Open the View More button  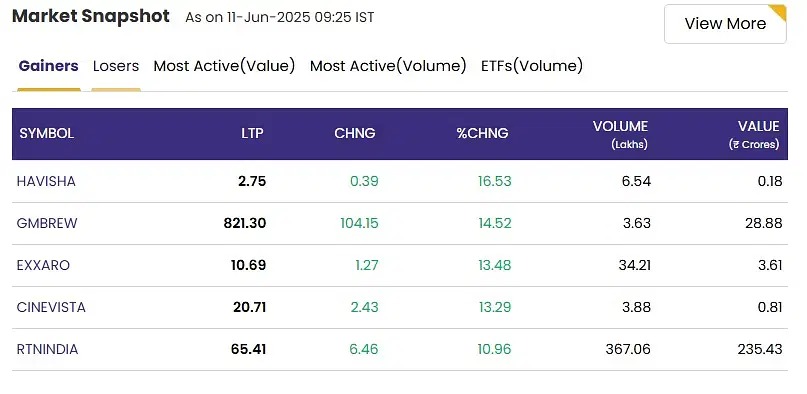[725, 24]
